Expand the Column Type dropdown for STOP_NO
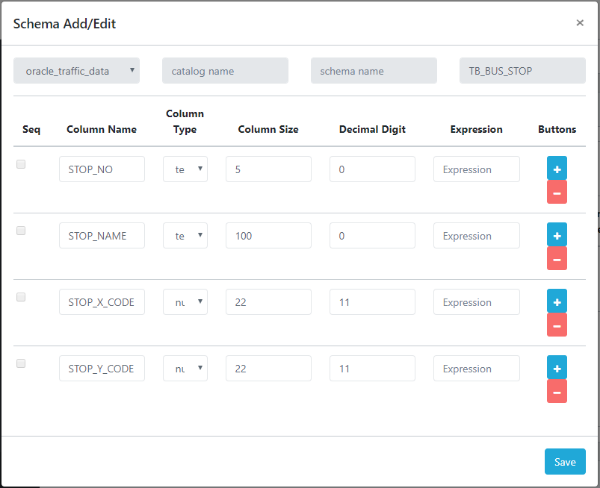600x488 pixels. click(185, 169)
